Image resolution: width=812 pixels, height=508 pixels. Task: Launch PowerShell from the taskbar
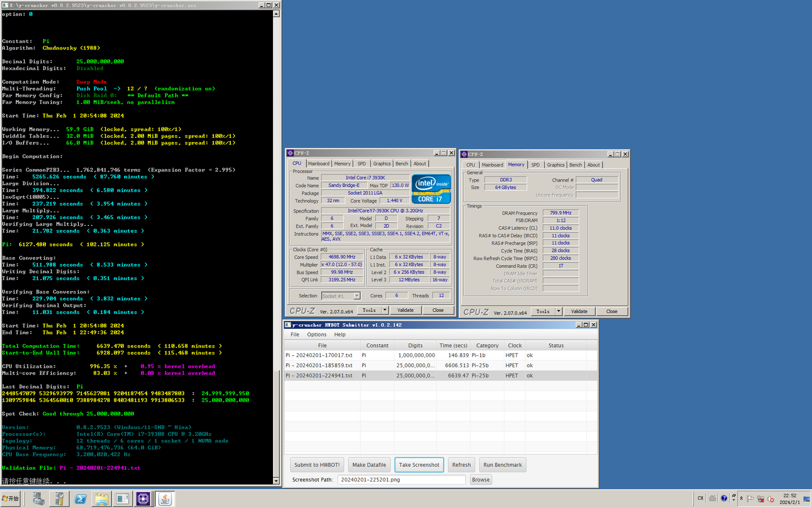[x=80, y=499]
